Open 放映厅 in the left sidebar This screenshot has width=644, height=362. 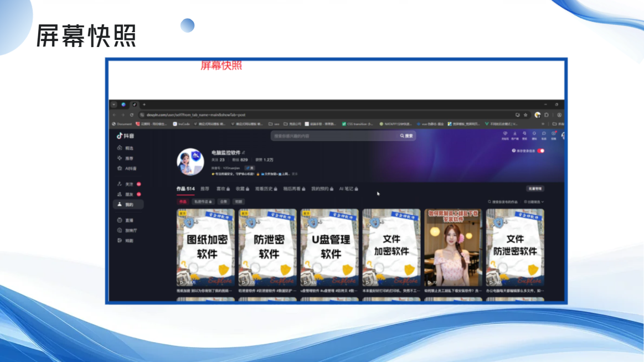point(127,231)
